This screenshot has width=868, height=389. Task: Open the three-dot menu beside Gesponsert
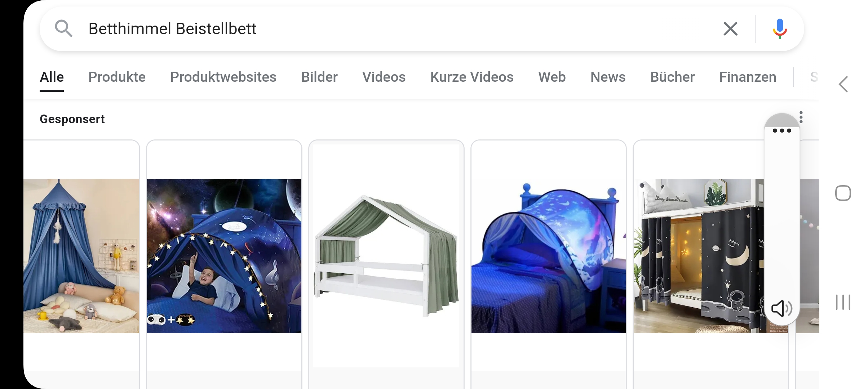pyautogui.click(x=801, y=117)
